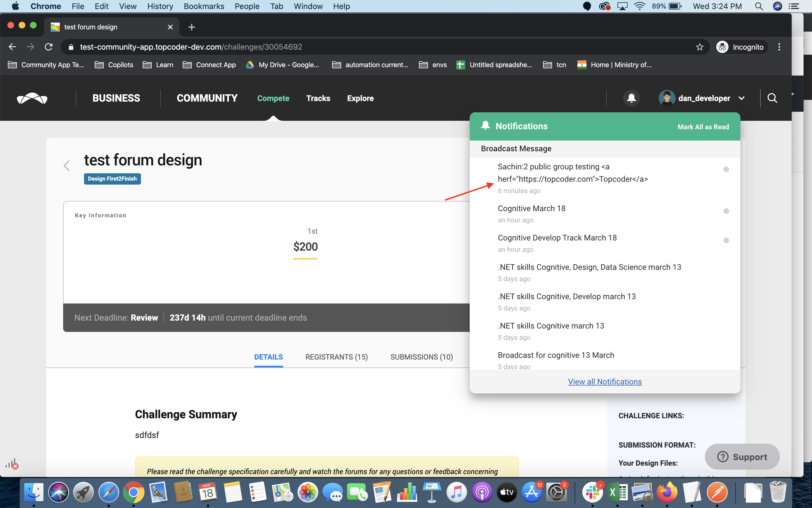Click the BUSINESS header link
This screenshot has width=812, height=508.
coord(116,98)
